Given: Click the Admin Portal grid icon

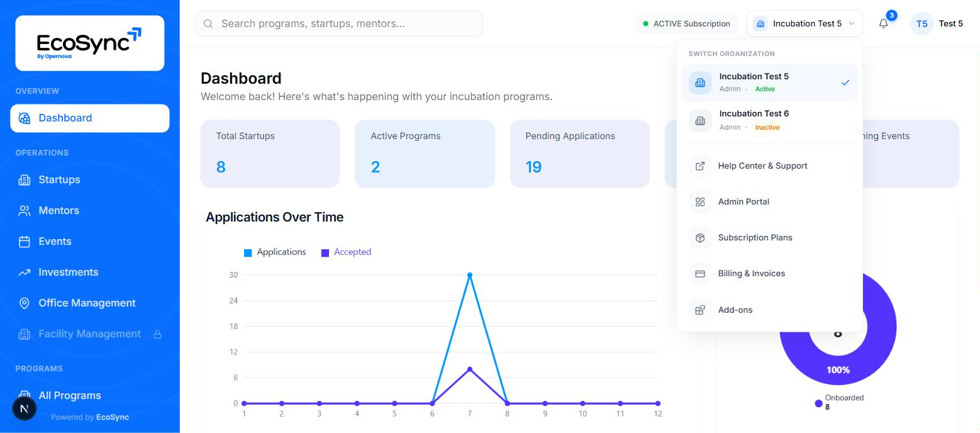Looking at the screenshot, I should pos(700,202).
